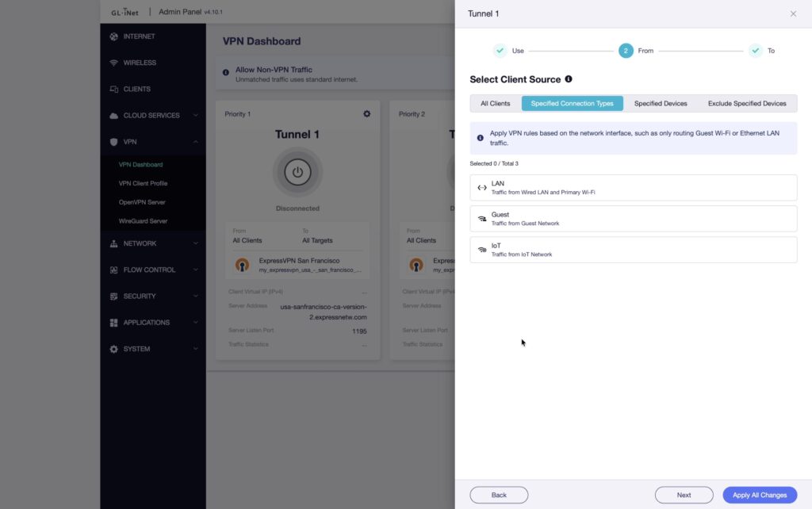
Task: Select the Guest connection type row
Action: pos(634,219)
